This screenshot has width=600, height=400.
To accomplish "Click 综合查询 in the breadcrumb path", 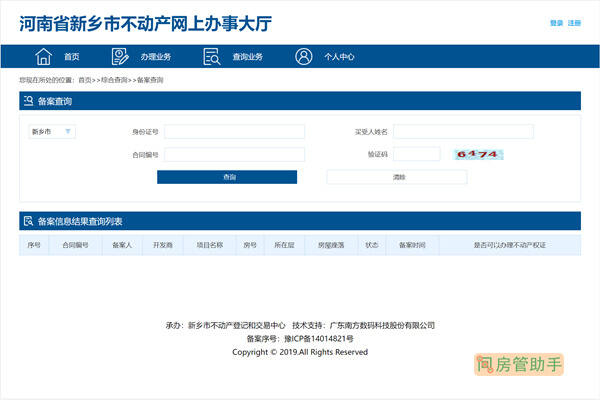I will pyautogui.click(x=114, y=80).
